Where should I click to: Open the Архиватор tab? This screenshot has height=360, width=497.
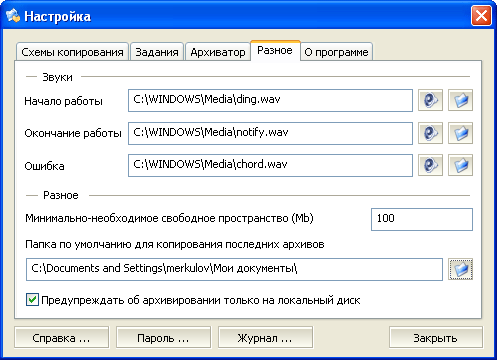tap(218, 52)
